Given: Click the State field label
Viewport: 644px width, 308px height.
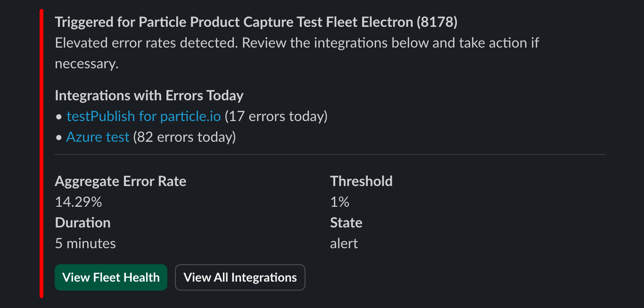Looking at the screenshot, I should 346,223.
